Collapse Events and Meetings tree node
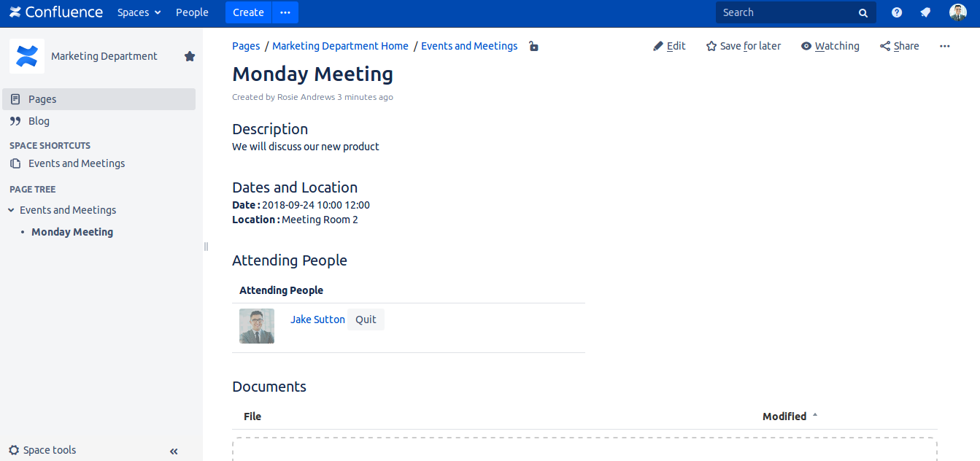 tap(11, 210)
